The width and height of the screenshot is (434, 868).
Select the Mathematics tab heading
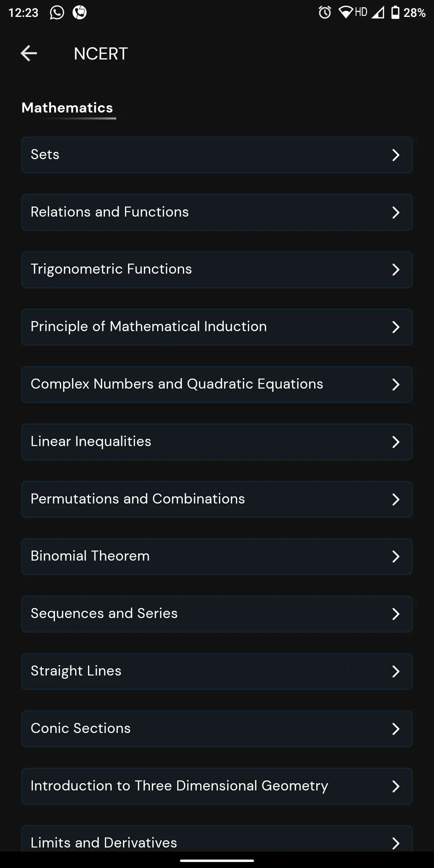point(68,108)
